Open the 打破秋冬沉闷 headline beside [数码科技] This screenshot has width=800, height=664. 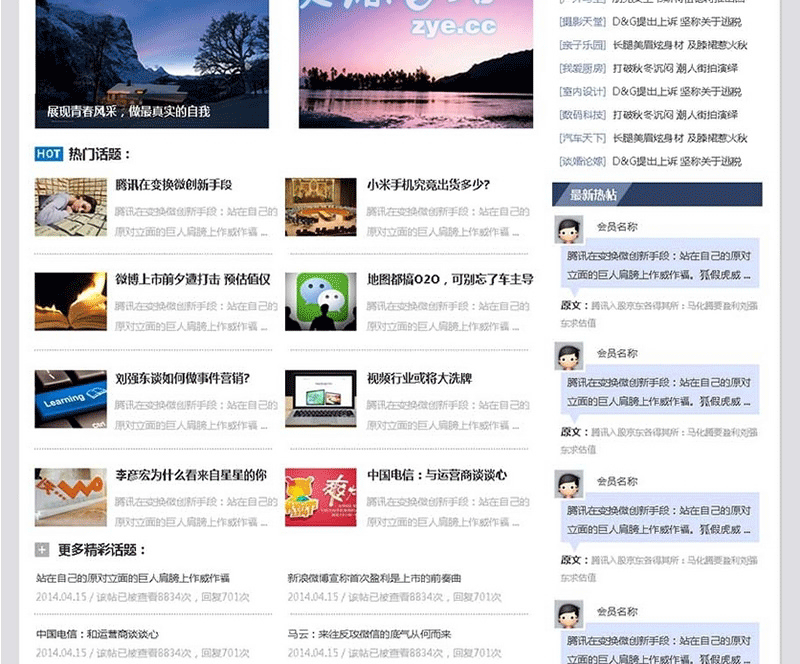click(675, 114)
